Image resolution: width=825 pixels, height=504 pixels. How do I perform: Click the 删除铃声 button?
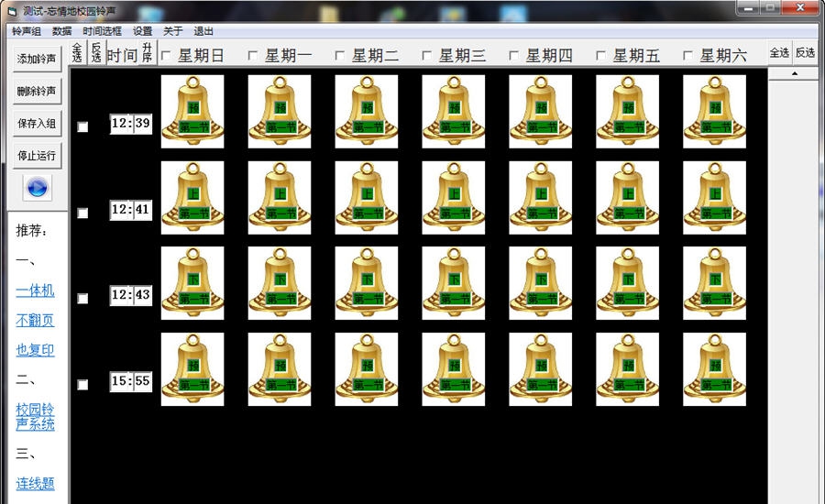point(37,91)
